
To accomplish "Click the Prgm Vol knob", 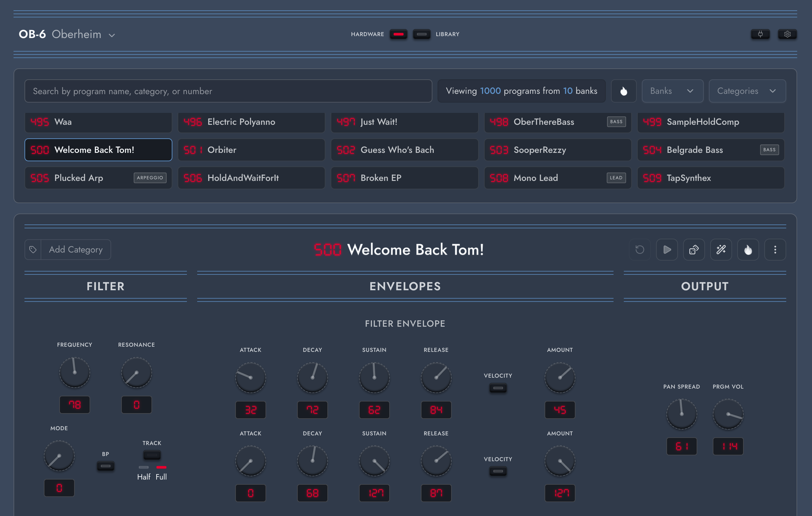I will tap(728, 414).
